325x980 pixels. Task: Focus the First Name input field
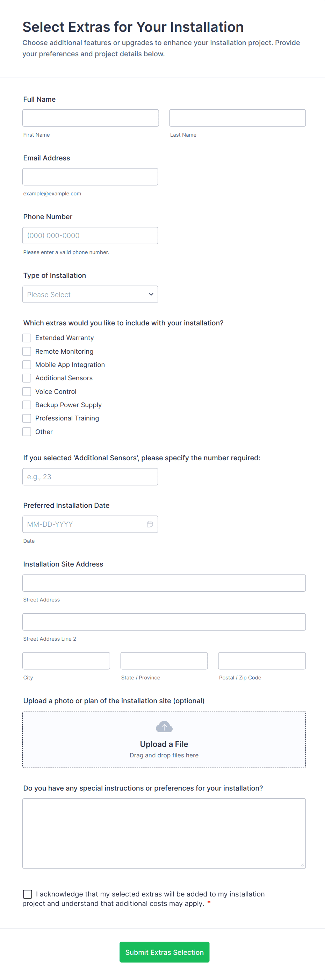[x=91, y=118]
